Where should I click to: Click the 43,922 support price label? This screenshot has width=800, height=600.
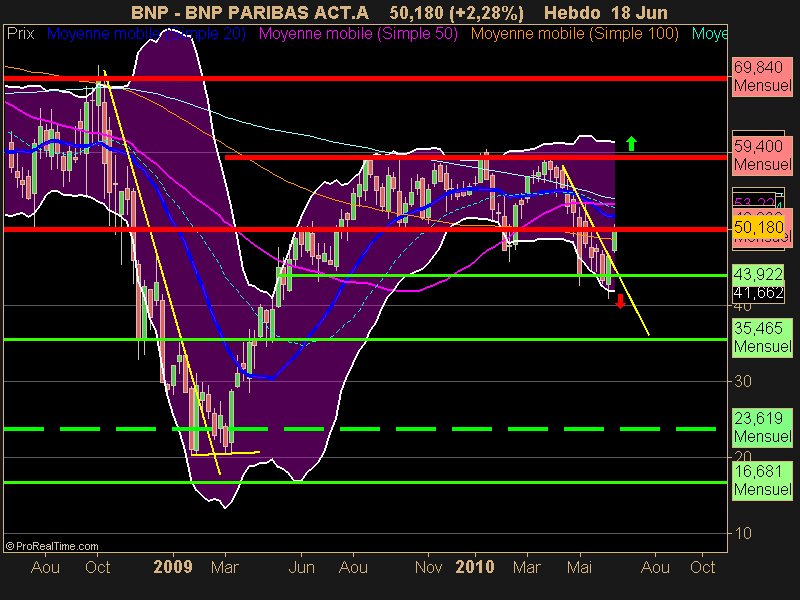(758, 274)
